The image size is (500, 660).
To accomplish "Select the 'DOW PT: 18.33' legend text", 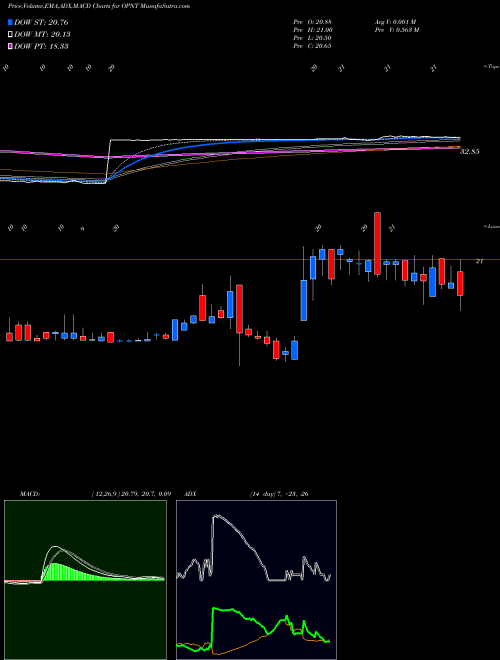I will 41,46.
